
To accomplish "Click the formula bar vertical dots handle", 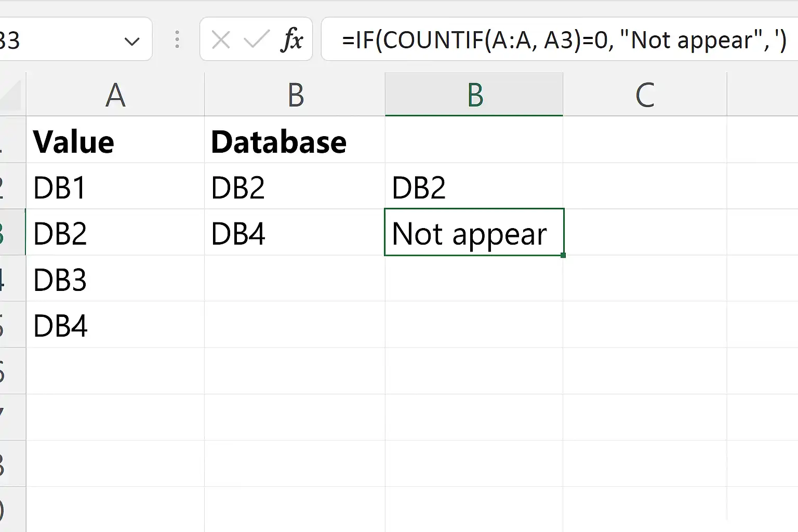I will pos(177,39).
